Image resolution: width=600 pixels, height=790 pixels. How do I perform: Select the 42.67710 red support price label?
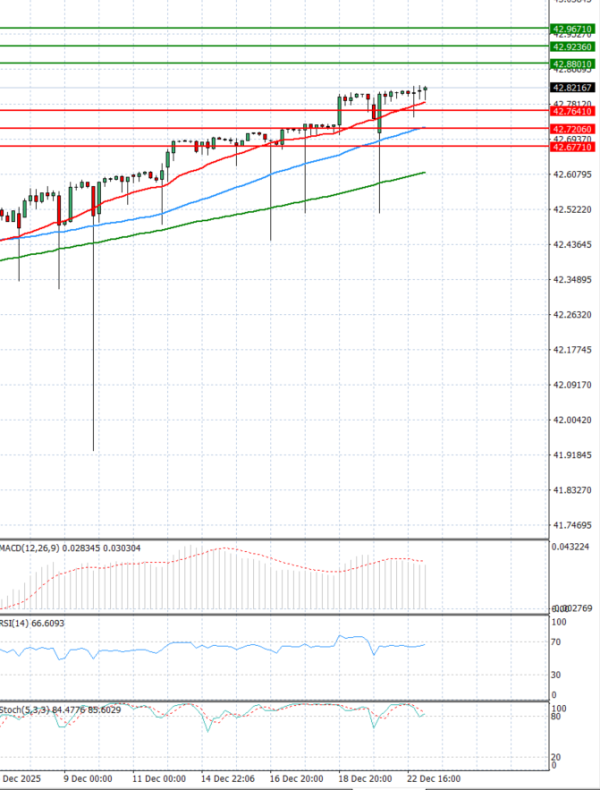[x=572, y=147]
